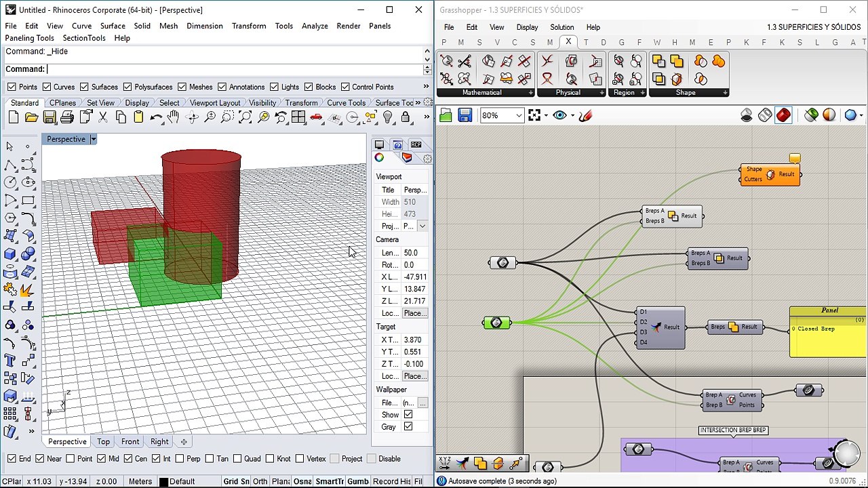Toggle Ortho mode in the status bar
The width and height of the screenshot is (868, 488).
tap(260, 481)
